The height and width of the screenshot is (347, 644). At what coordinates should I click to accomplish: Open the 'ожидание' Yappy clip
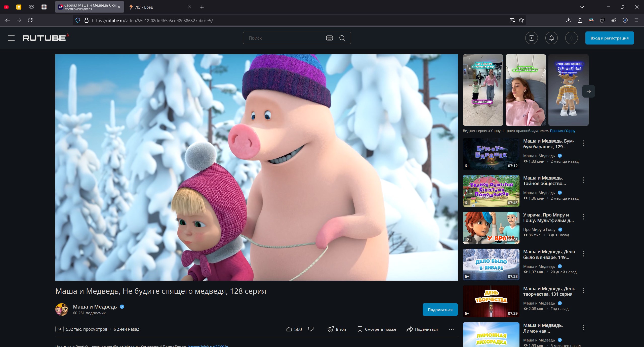(x=483, y=90)
